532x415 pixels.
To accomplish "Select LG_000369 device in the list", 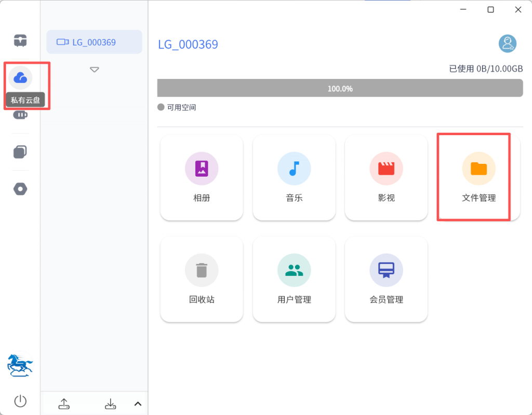I will tap(94, 42).
